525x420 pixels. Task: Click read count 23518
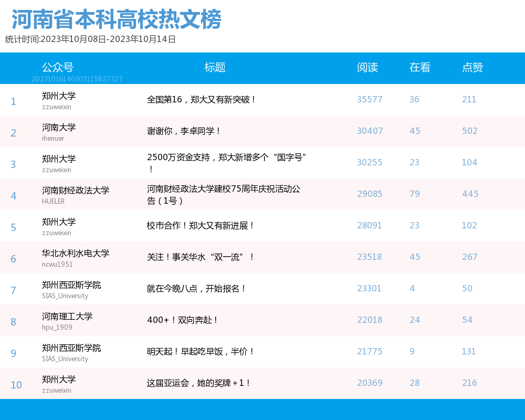coord(369,257)
